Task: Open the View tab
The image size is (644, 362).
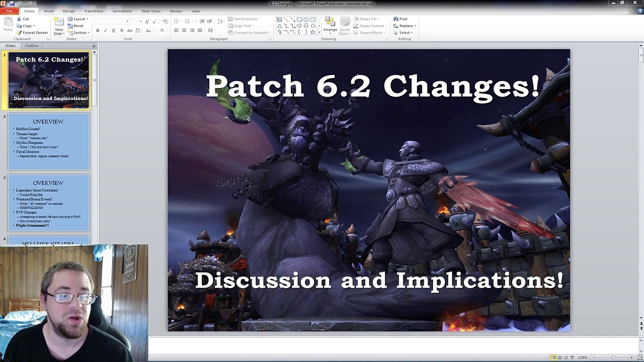Action: coord(196,11)
